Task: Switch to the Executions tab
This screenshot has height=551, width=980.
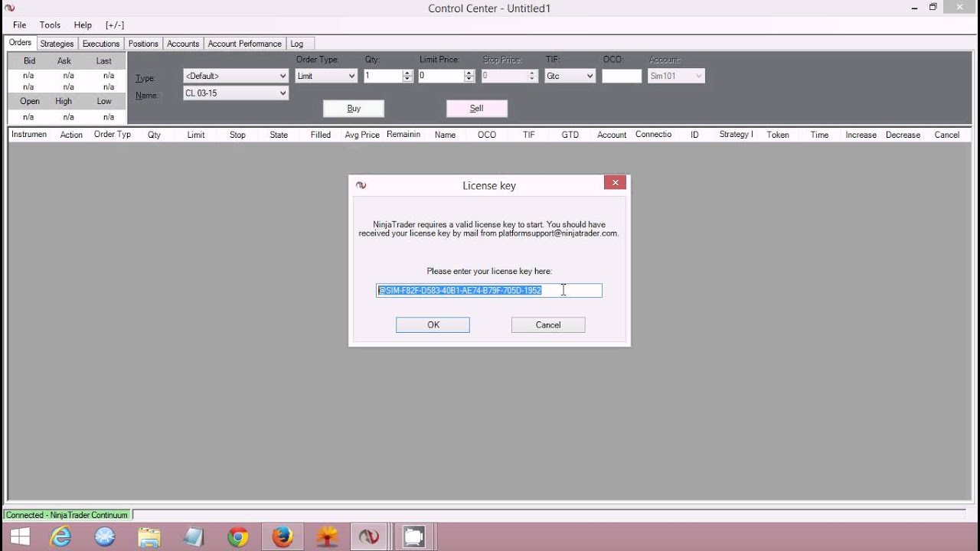Action: point(101,44)
